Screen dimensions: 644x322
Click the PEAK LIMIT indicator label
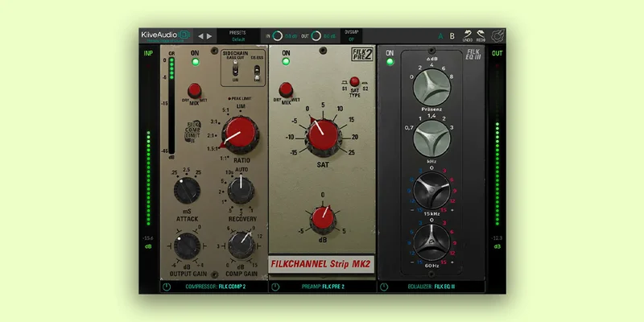pyautogui.click(x=242, y=98)
